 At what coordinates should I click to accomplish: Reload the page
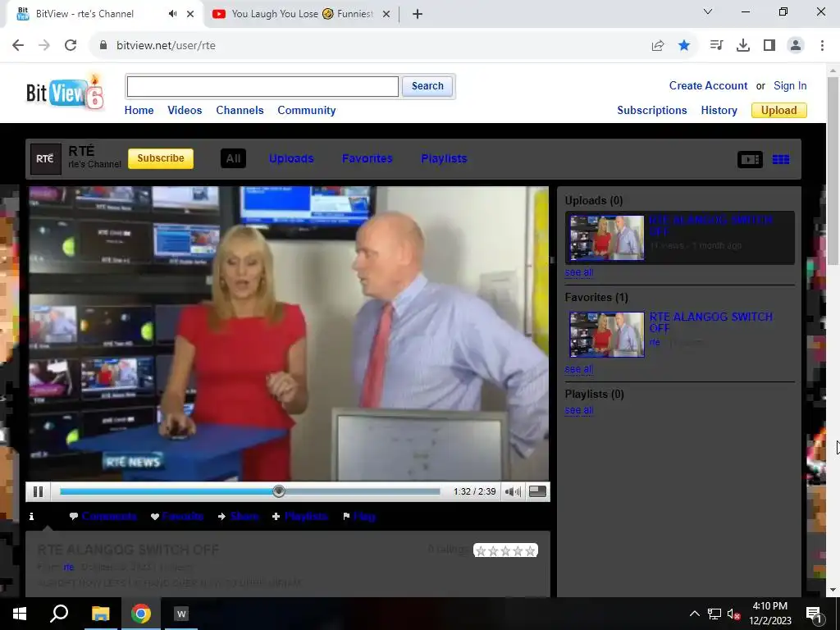coord(71,46)
